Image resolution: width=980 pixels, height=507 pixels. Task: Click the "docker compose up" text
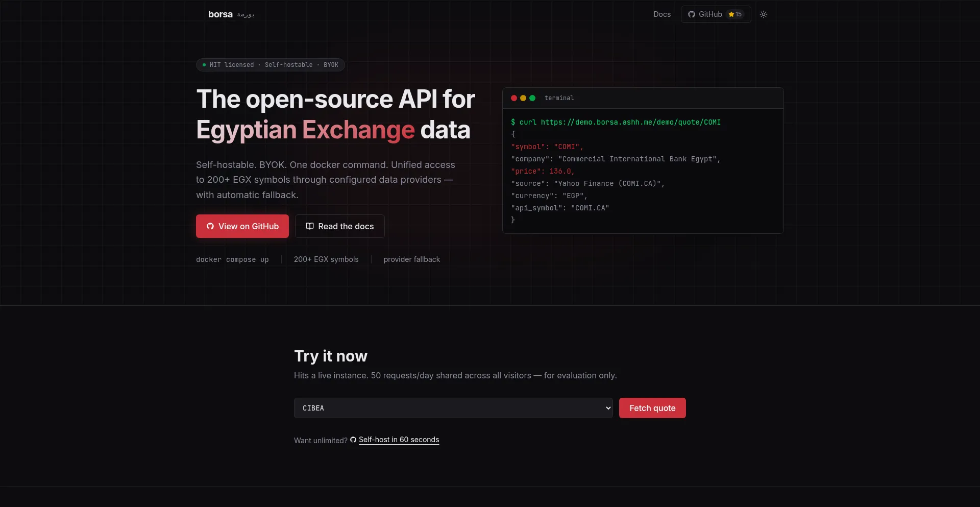(x=232, y=259)
